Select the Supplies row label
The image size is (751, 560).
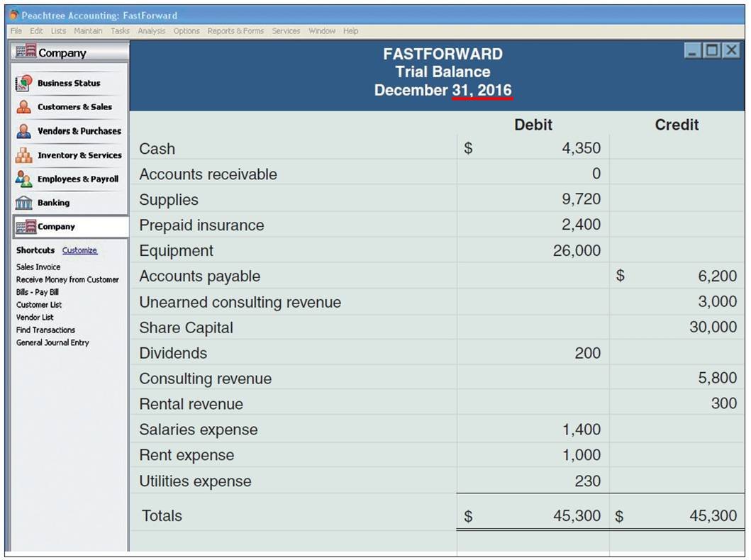point(169,200)
